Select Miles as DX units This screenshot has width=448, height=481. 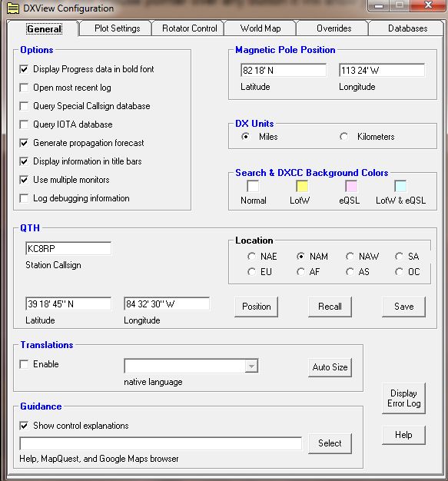245,136
